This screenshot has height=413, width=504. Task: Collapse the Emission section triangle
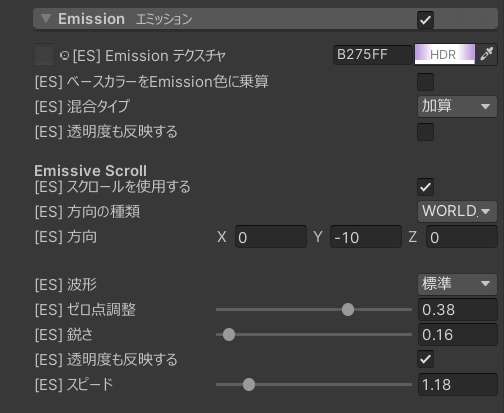pos(46,19)
